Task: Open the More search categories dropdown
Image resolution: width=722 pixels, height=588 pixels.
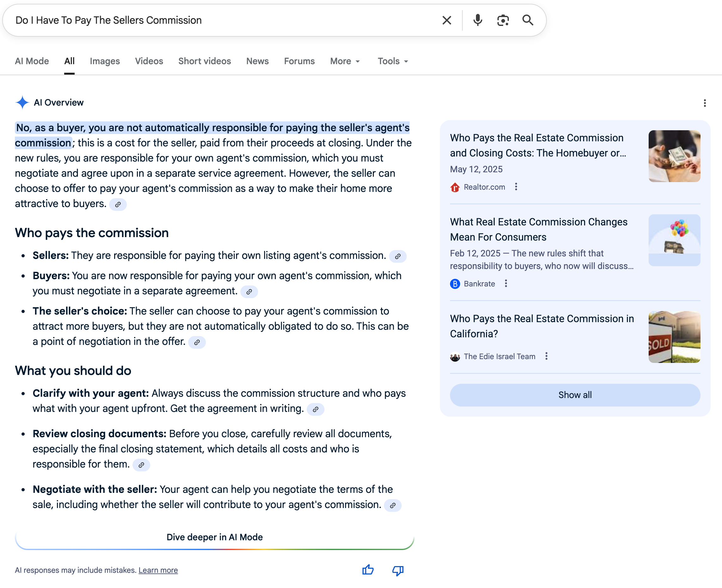Action: pos(345,61)
